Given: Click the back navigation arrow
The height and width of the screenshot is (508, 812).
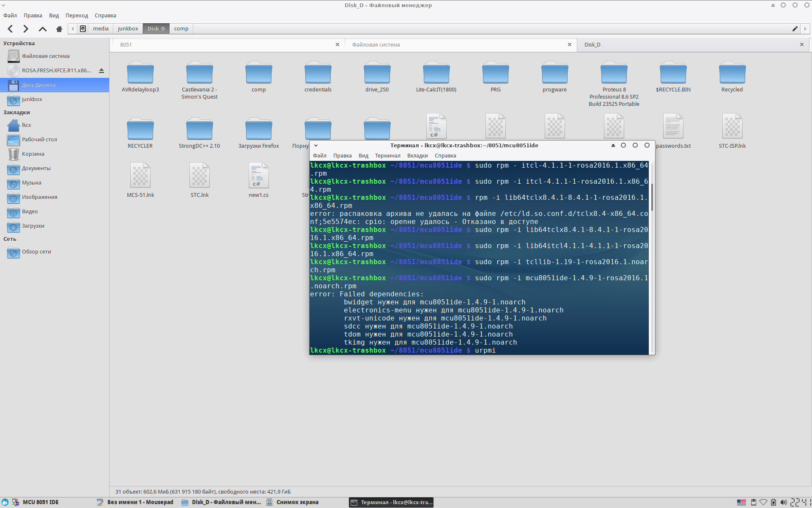Looking at the screenshot, I should click(x=11, y=29).
